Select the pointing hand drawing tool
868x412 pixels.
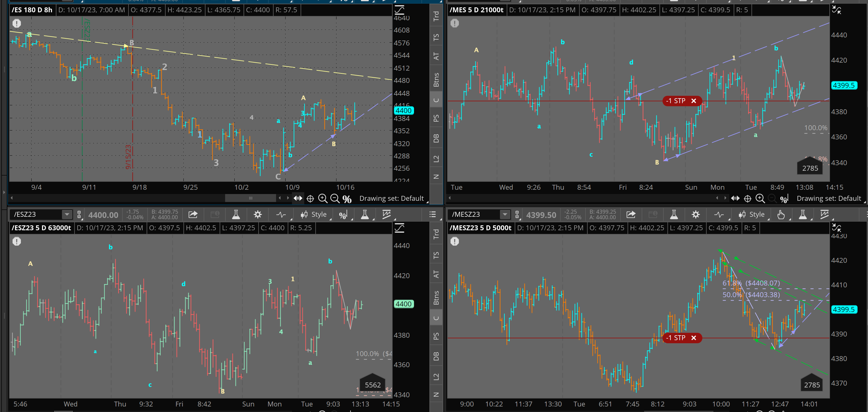tap(781, 214)
